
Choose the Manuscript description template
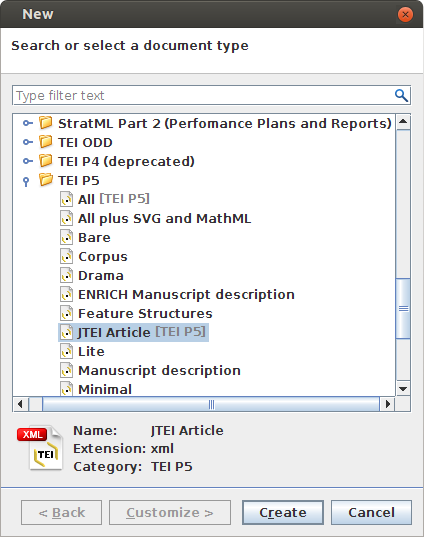coord(159,371)
